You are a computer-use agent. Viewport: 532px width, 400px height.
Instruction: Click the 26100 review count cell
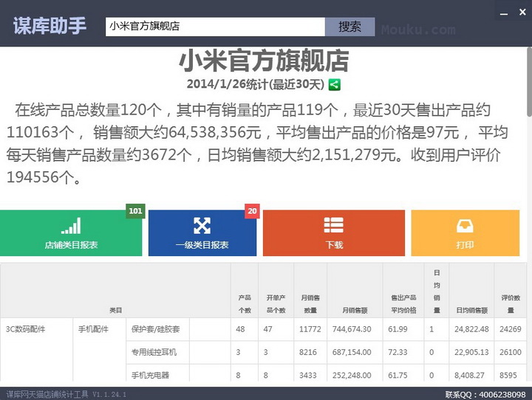(x=511, y=352)
